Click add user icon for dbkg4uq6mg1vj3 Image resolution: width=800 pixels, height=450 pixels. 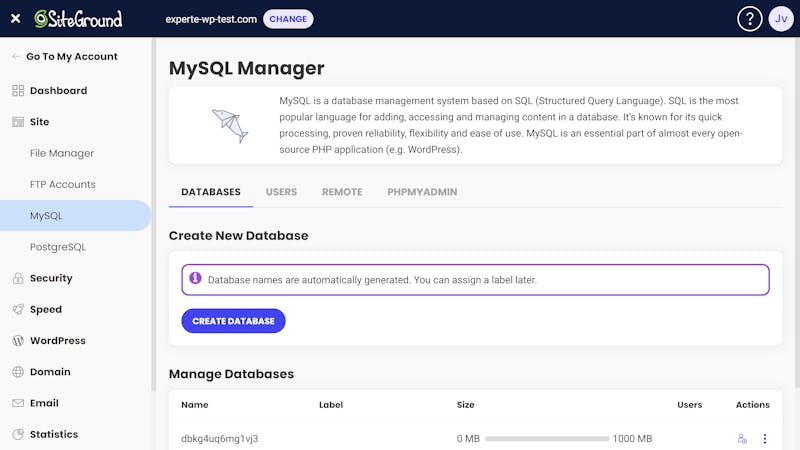742,439
